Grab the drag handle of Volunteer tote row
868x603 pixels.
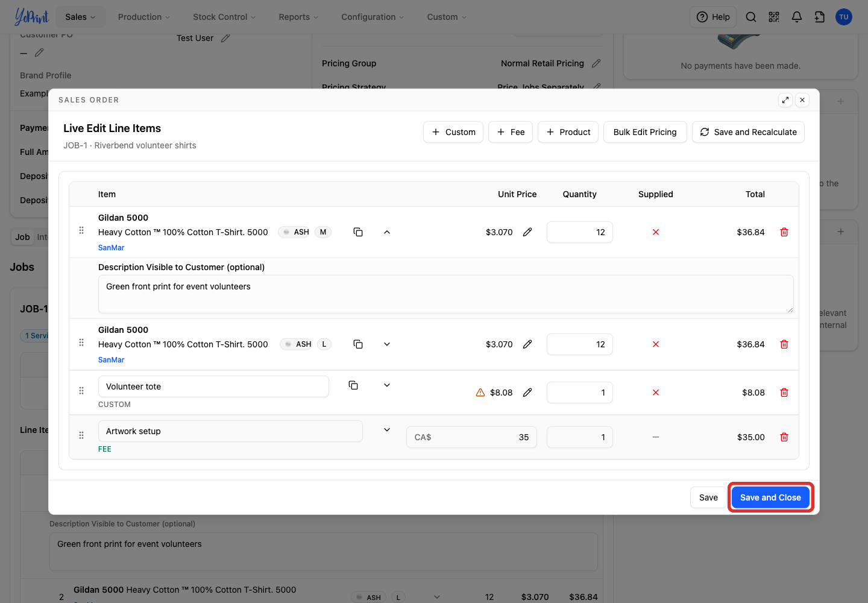point(81,391)
